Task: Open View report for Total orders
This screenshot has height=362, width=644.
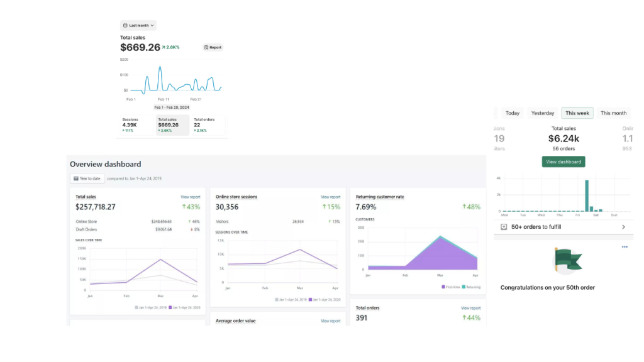Action: [470, 308]
